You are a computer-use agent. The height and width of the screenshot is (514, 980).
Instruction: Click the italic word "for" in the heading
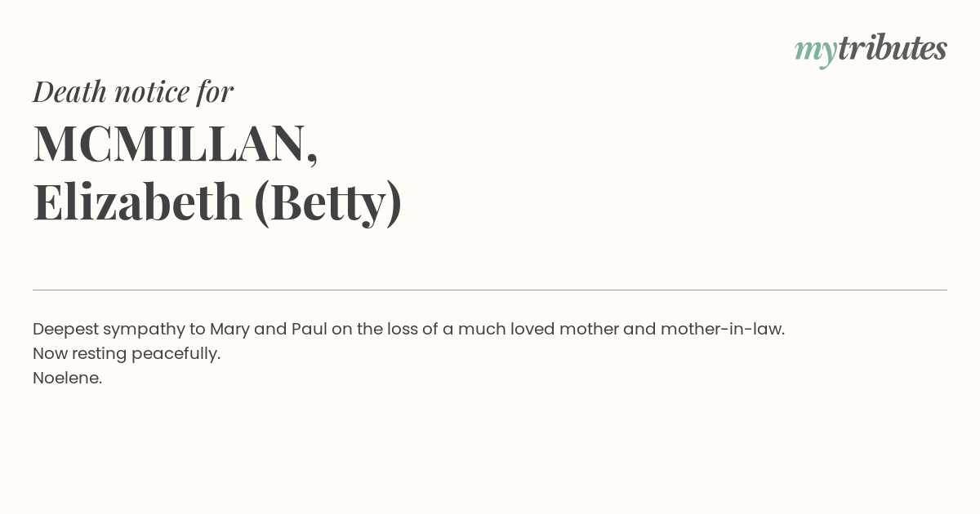pos(215,92)
